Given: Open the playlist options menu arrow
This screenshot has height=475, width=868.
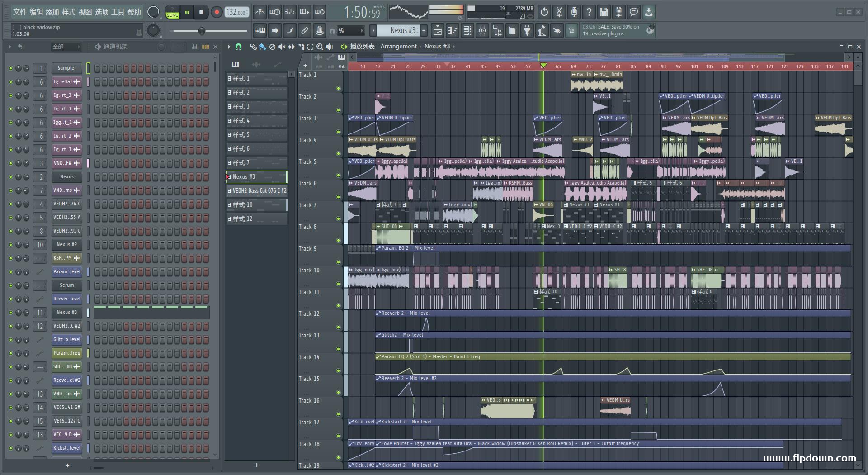Looking at the screenshot, I should (229, 47).
